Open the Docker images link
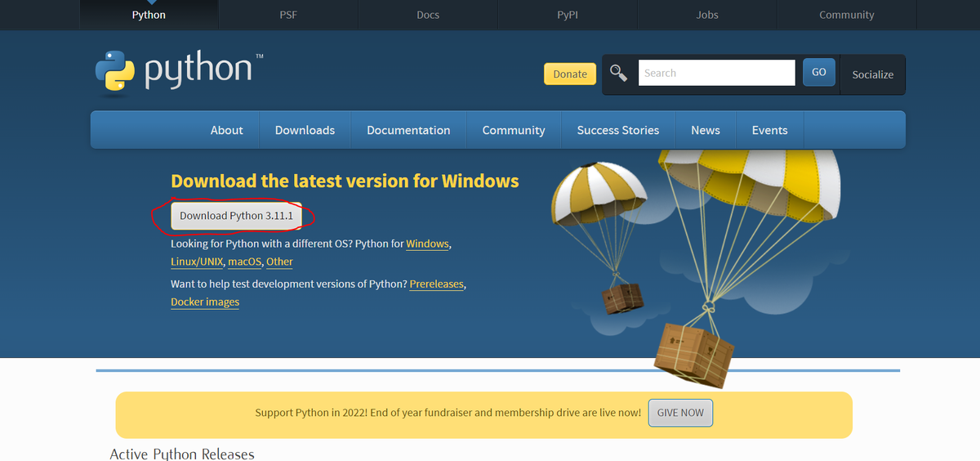 point(205,302)
